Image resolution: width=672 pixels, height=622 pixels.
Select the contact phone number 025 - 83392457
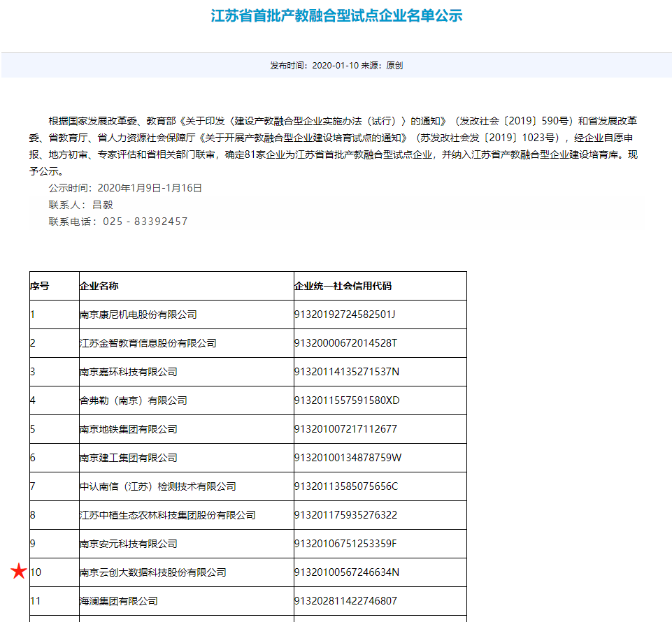(145, 222)
